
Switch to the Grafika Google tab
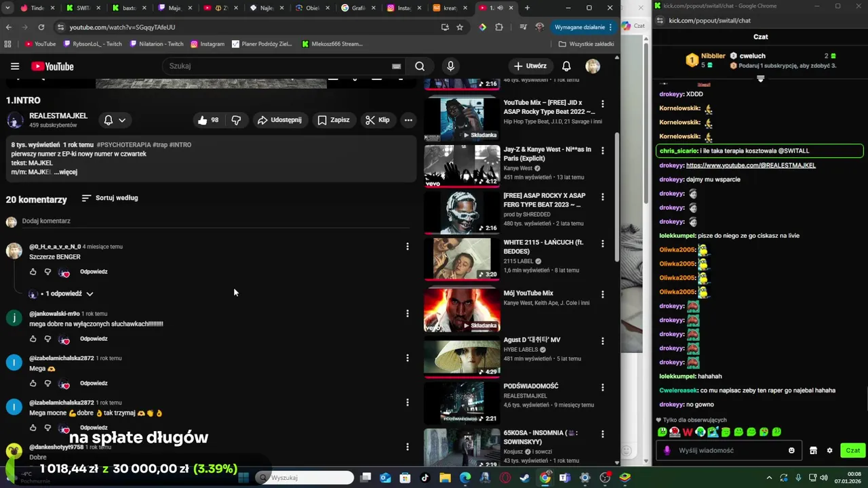[358, 8]
